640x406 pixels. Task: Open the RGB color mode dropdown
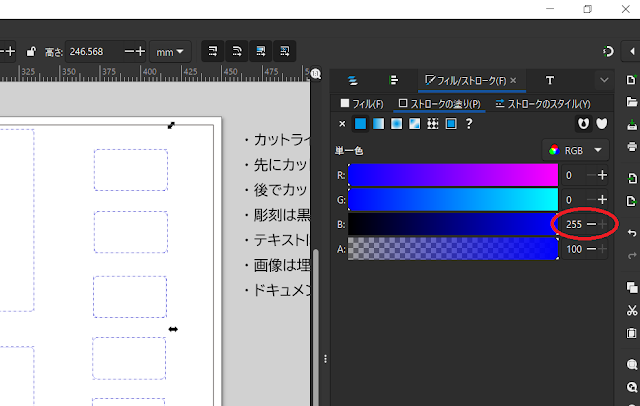(576, 150)
